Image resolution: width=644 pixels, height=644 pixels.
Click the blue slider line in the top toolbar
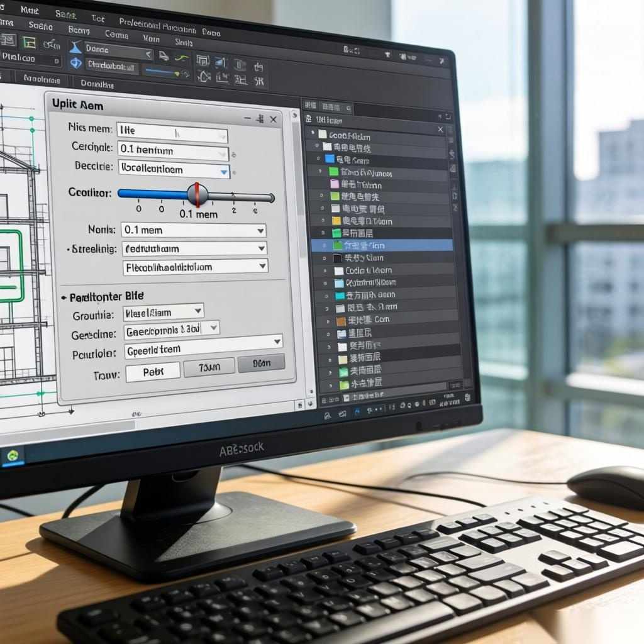click(x=162, y=72)
